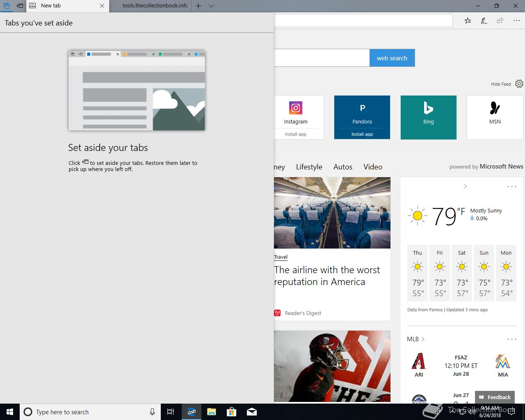The height and width of the screenshot is (420, 525).
Task: Select the Autos news category
Action: [343, 167]
